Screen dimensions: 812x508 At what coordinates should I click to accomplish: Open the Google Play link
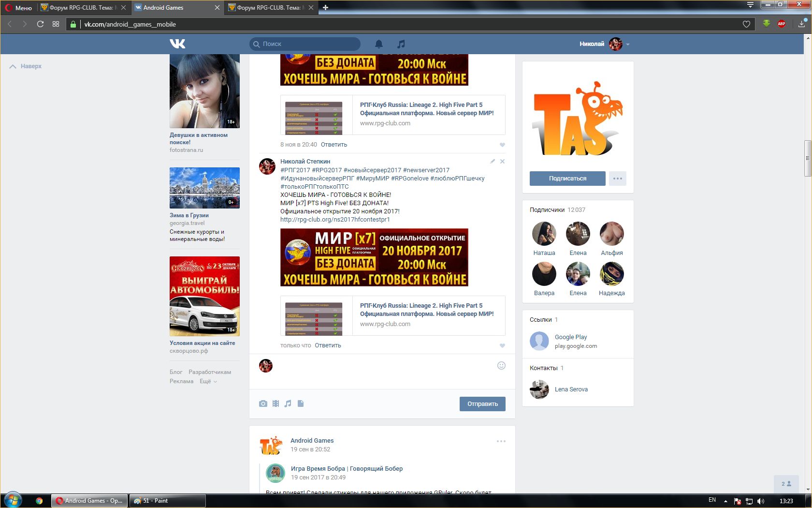(571, 337)
